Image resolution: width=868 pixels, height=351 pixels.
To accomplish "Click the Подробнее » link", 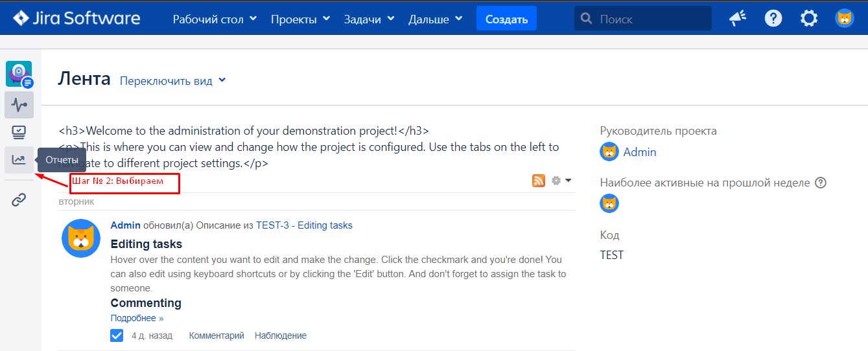I will 137,318.
